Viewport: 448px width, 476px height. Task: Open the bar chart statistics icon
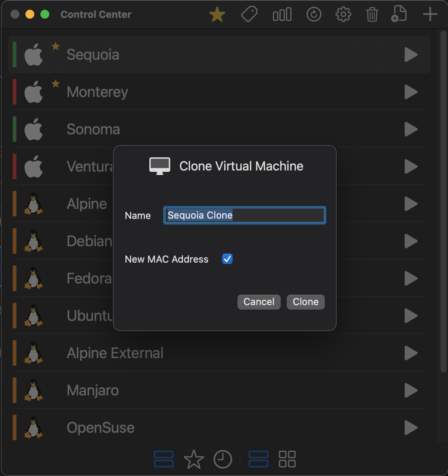(x=282, y=15)
